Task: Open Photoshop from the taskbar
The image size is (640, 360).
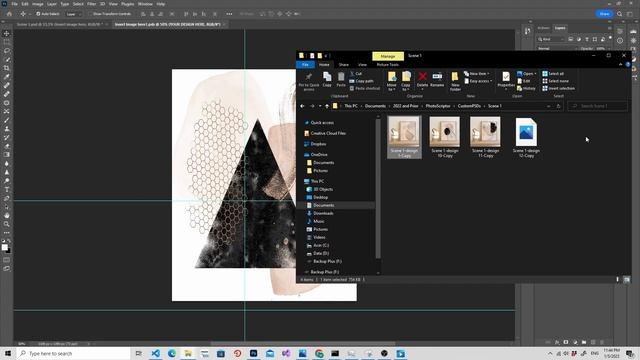Action: pyautogui.click(x=253, y=353)
